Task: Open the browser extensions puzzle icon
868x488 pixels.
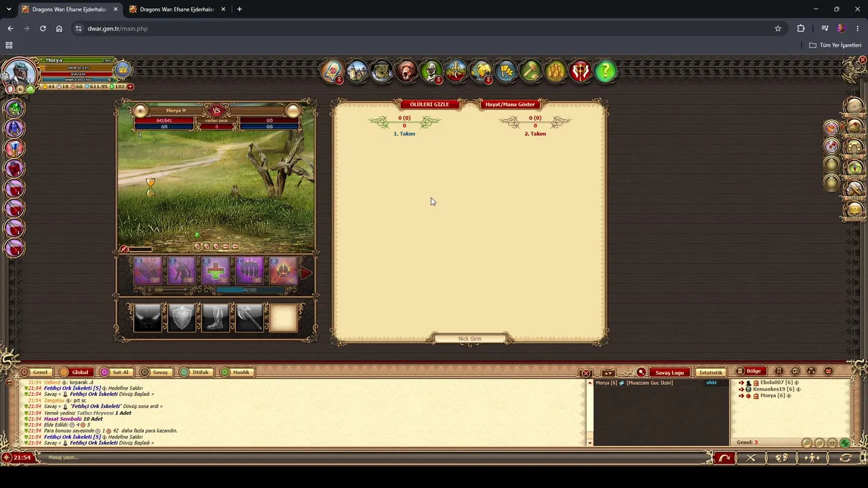Action: (801, 28)
